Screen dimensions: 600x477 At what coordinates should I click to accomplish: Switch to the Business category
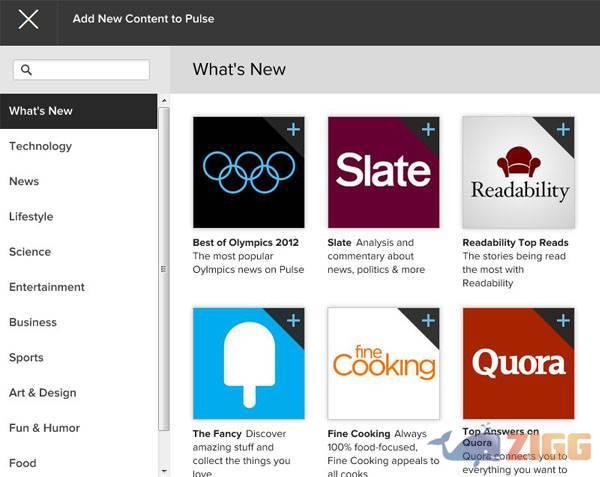pos(78,322)
